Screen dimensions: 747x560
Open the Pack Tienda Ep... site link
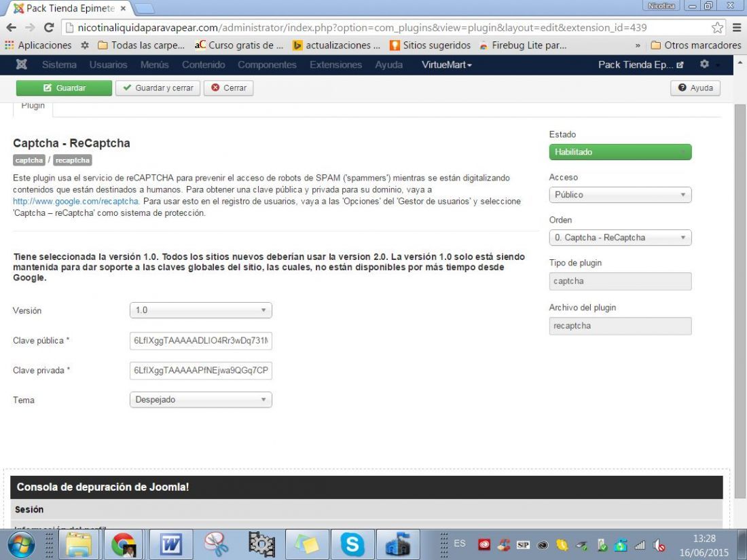pyautogui.click(x=641, y=64)
